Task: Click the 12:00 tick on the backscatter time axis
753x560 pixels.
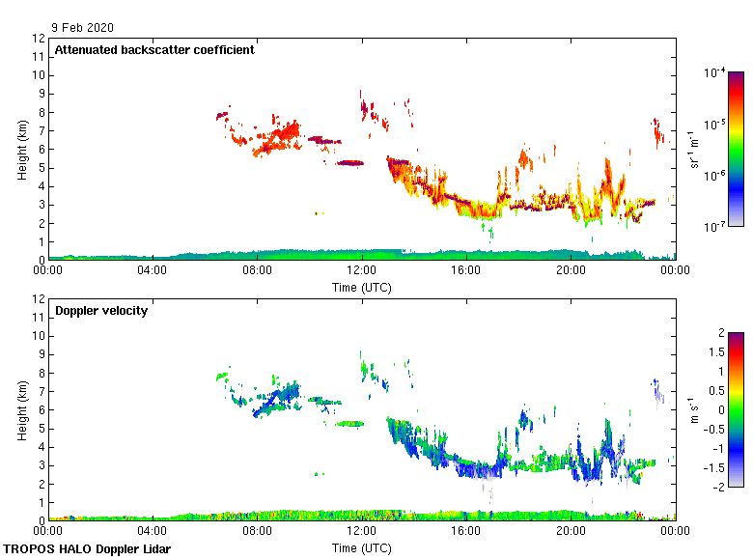Action: pyautogui.click(x=362, y=271)
